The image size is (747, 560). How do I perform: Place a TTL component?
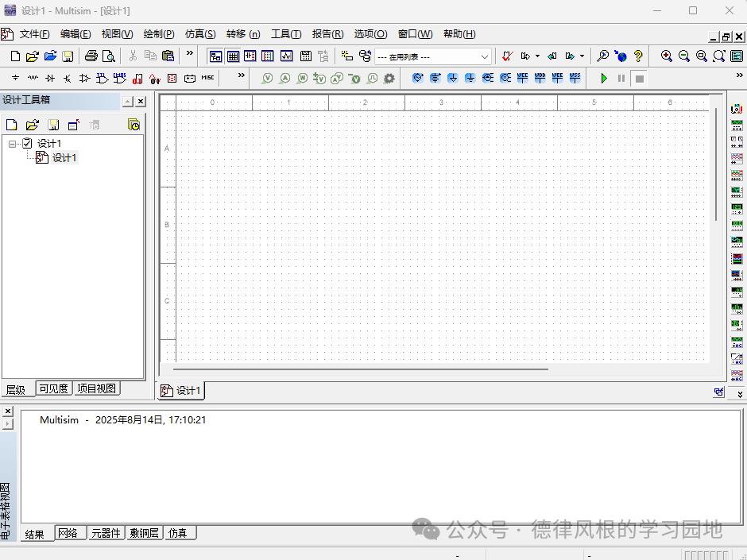point(102,79)
